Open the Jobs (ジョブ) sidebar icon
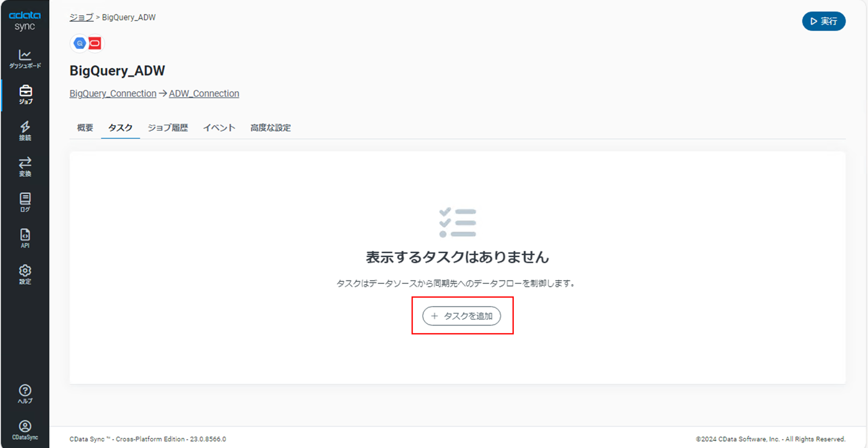 click(25, 94)
